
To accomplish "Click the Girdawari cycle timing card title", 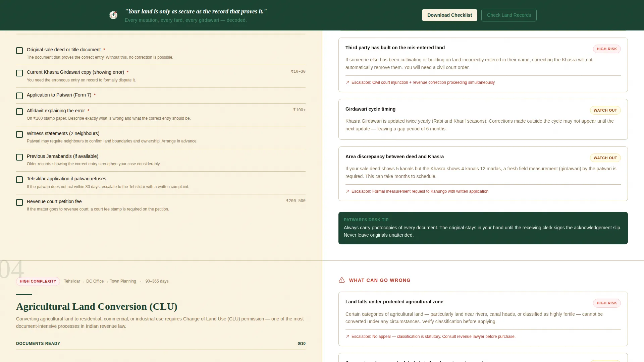I will click(370, 109).
